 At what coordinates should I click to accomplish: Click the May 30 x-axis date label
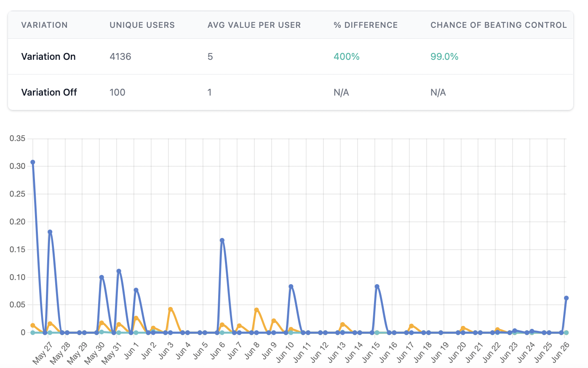click(94, 353)
